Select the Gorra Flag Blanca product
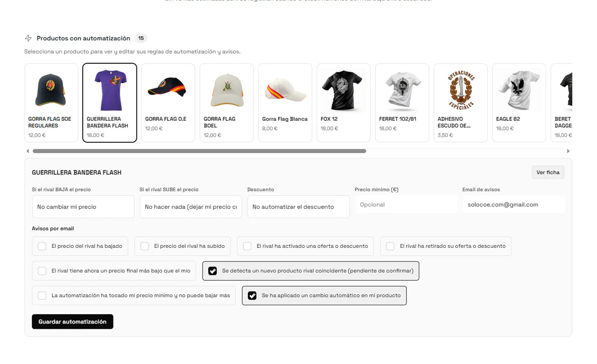 pyautogui.click(x=285, y=103)
